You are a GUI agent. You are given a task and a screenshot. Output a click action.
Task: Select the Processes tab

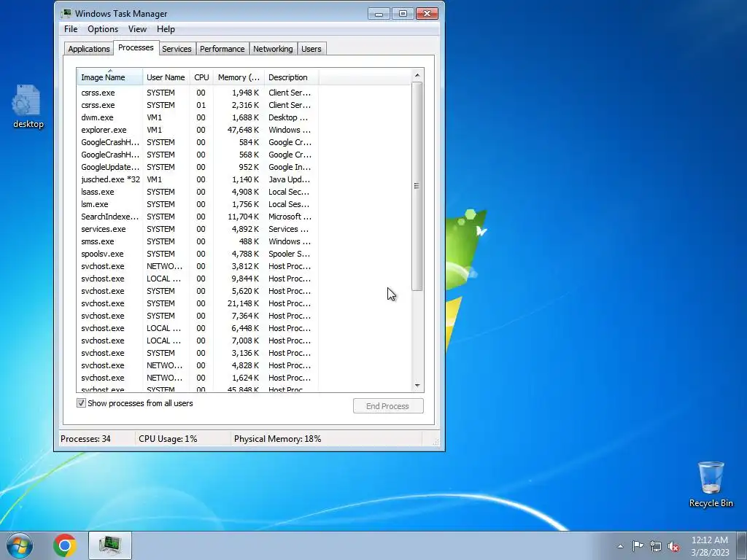[x=136, y=47]
